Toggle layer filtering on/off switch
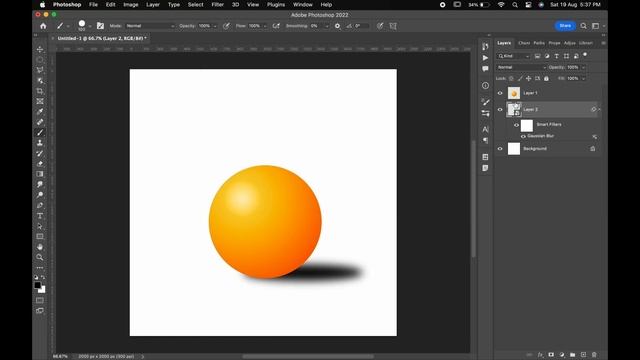This screenshot has width=640, height=360. tap(585, 55)
